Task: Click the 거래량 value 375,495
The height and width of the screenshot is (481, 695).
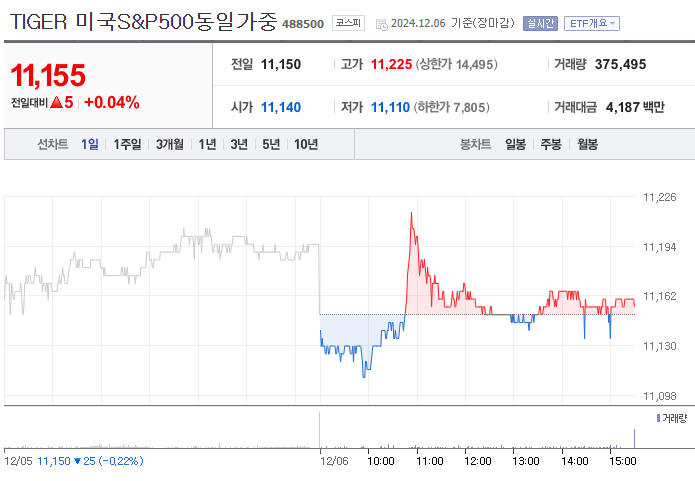Action: pyautogui.click(x=620, y=64)
